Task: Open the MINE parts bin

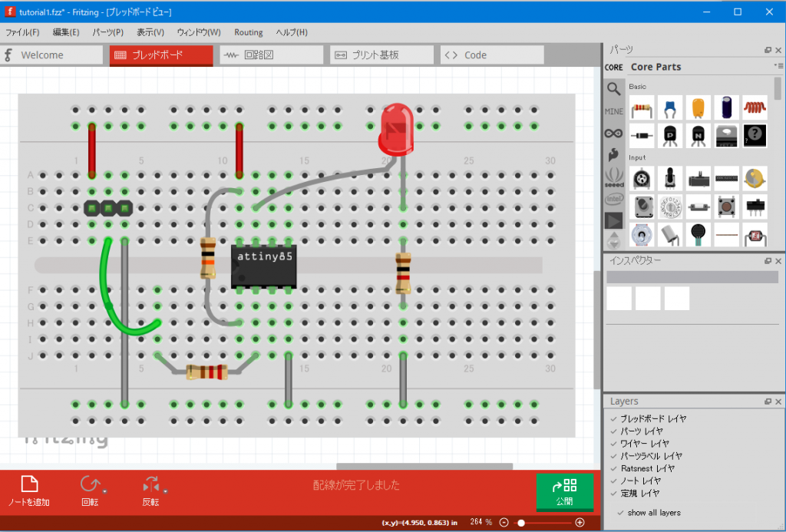Action: [x=613, y=111]
